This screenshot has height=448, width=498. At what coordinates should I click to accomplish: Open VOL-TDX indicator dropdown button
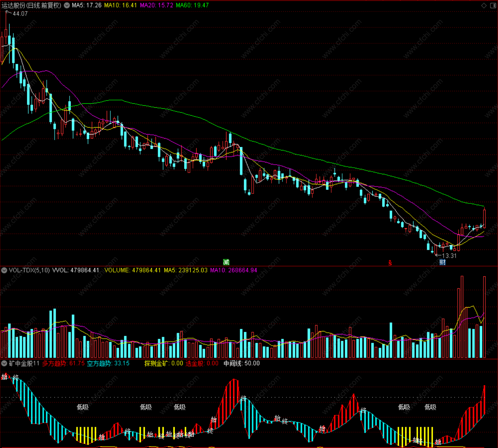[4, 270]
